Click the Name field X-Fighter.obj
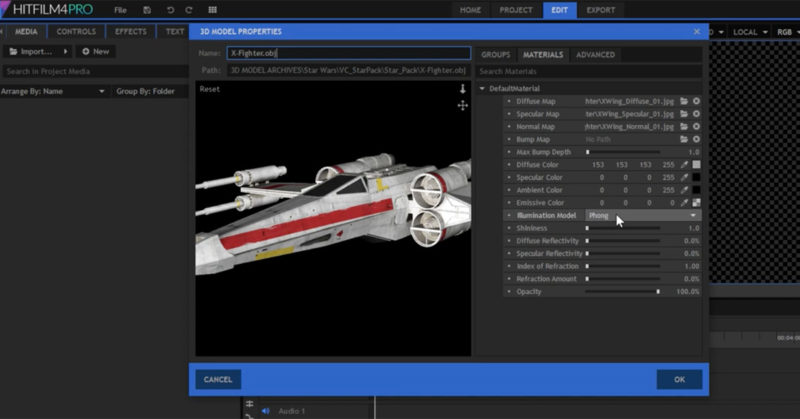The width and height of the screenshot is (800, 419). pyautogui.click(x=349, y=53)
